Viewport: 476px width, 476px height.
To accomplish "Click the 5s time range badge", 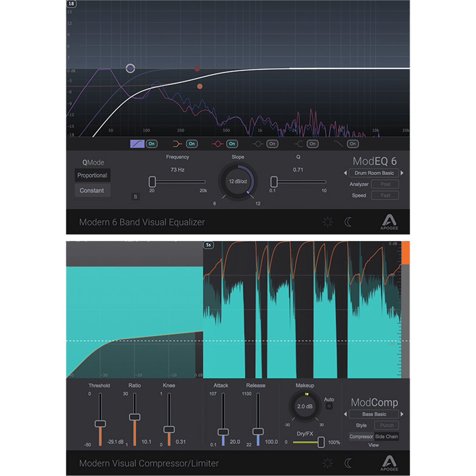I will click(x=208, y=245).
